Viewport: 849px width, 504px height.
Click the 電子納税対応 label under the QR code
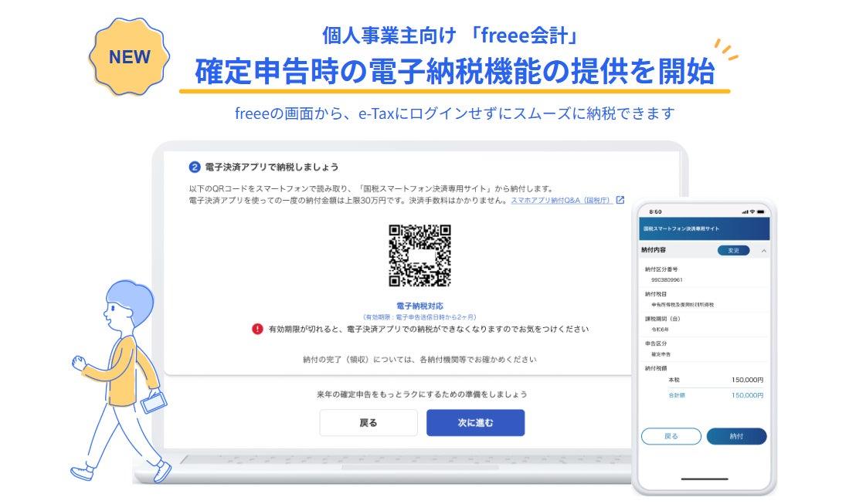coord(419,306)
